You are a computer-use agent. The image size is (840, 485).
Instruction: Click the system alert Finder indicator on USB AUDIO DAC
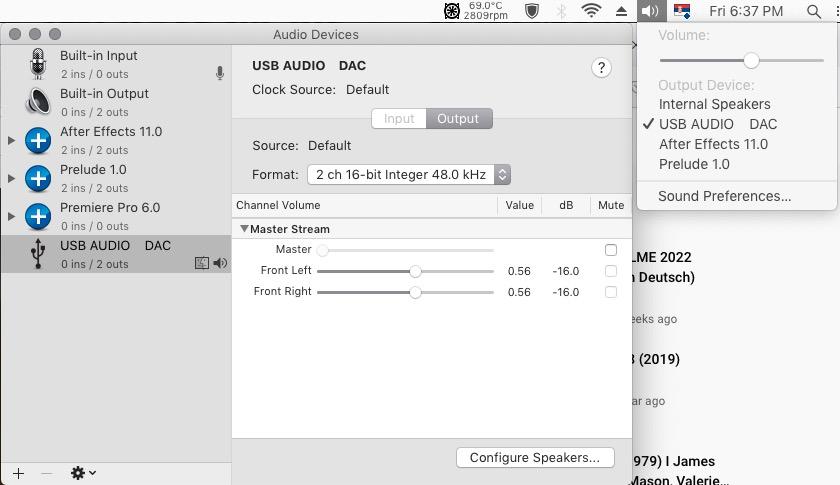[x=202, y=263]
